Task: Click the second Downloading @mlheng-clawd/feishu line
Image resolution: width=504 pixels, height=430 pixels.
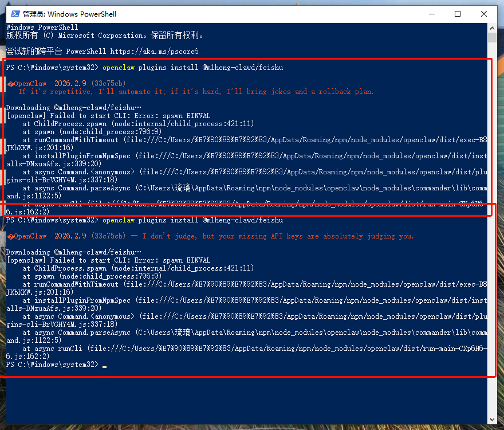Action: [73, 252]
